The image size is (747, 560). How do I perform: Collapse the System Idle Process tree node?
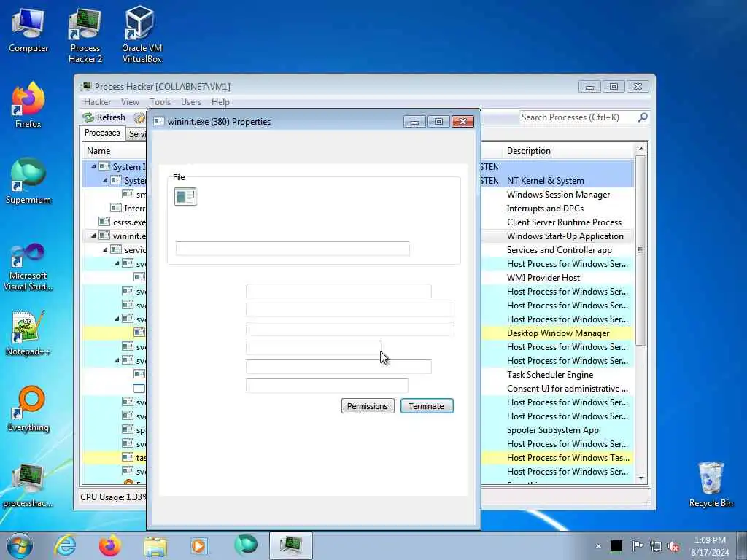[93, 167]
